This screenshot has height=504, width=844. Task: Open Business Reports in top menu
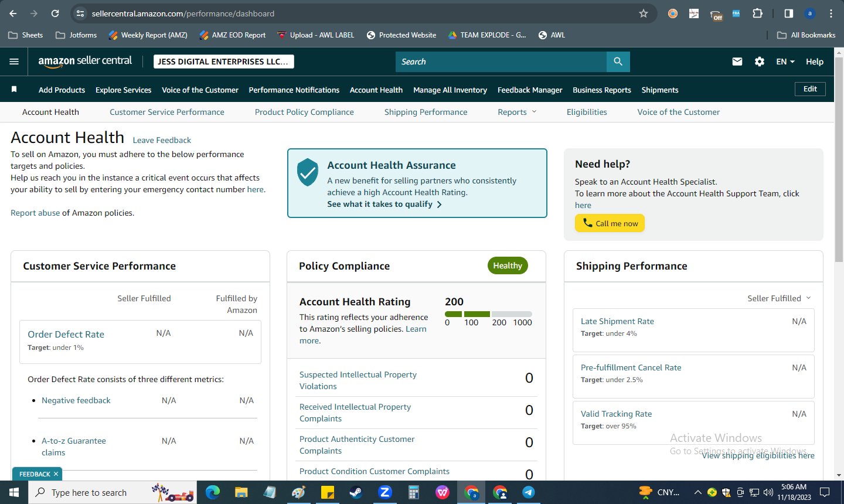[x=602, y=90]
